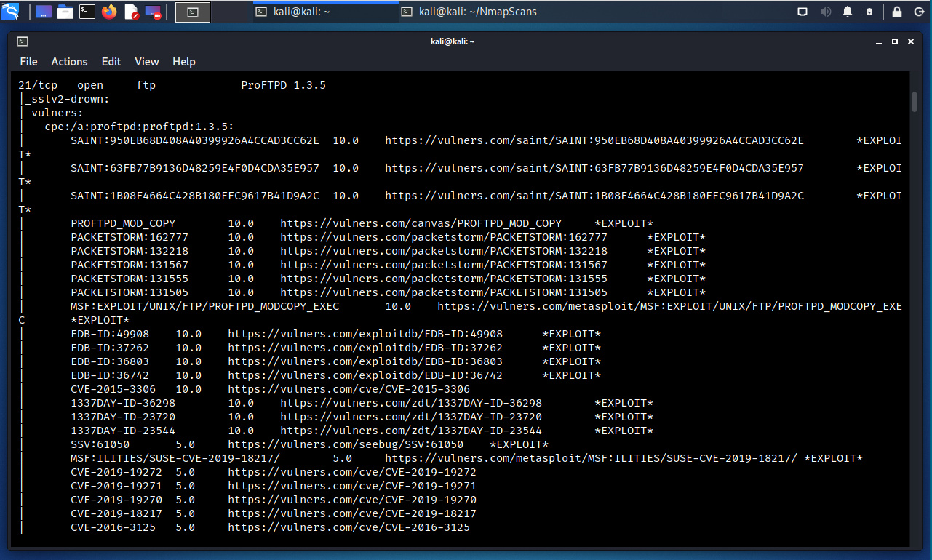Open the file manager from the panel
This screenshot has width=932, height=560.
point(65,12)
